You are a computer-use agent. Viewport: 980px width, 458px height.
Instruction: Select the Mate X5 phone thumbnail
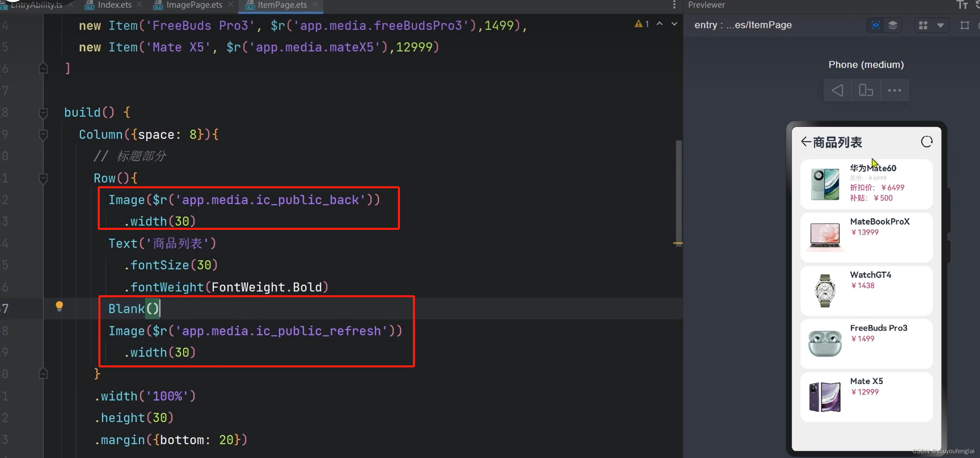pos(824,397)
